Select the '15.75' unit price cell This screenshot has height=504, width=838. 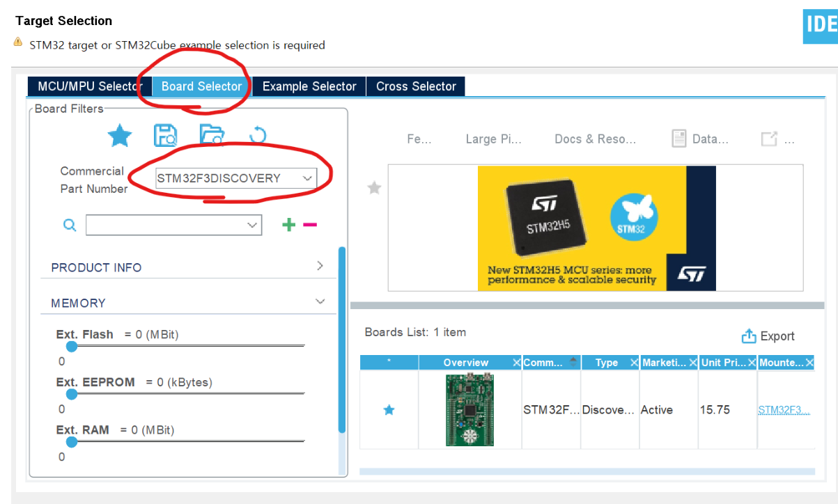point(727,410)
